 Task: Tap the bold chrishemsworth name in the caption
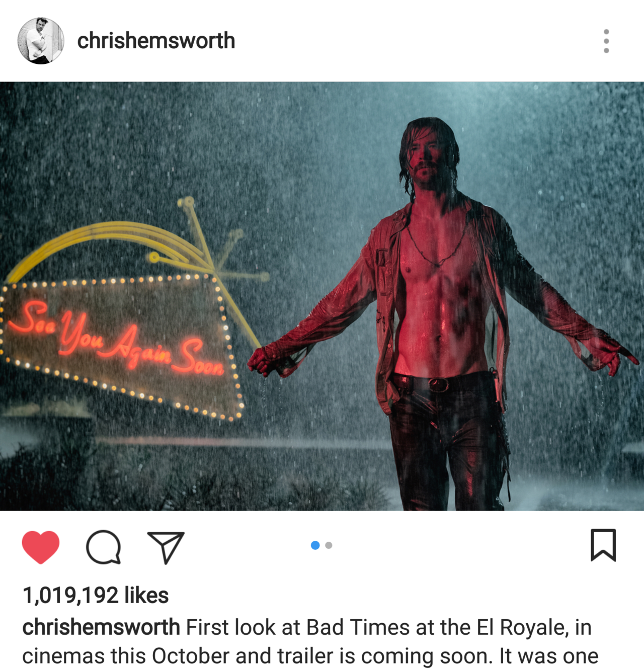pyautogui.click(x=101, y=627)
